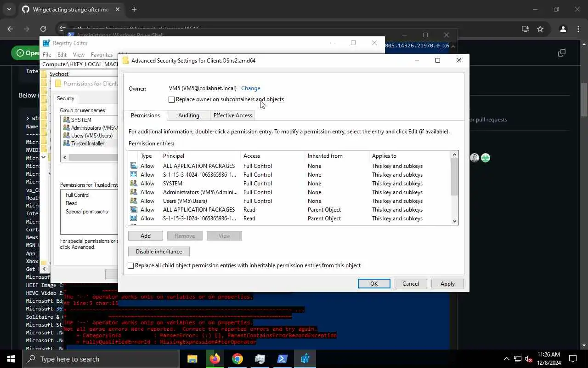Open the Effective Access tab
Image resolution: width=588 pixels, height=368 pixels.
tap(232, 115)
